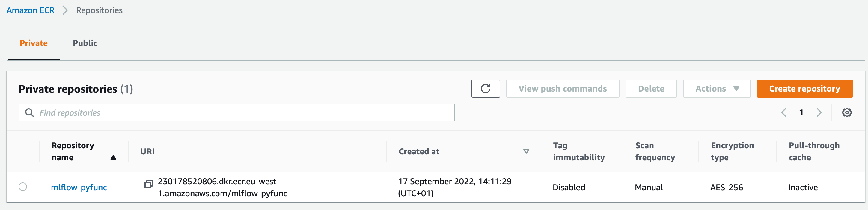Sort by Created at column triangle

[526, 151]
